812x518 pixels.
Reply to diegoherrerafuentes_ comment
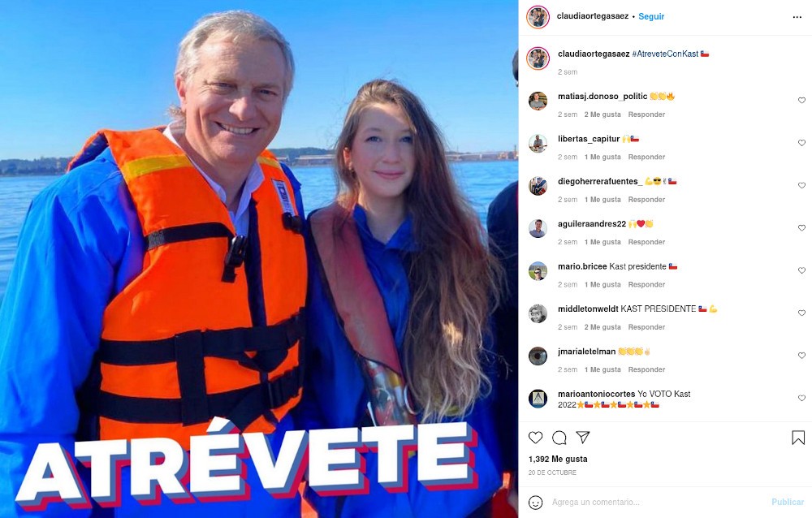pos(646,200)
